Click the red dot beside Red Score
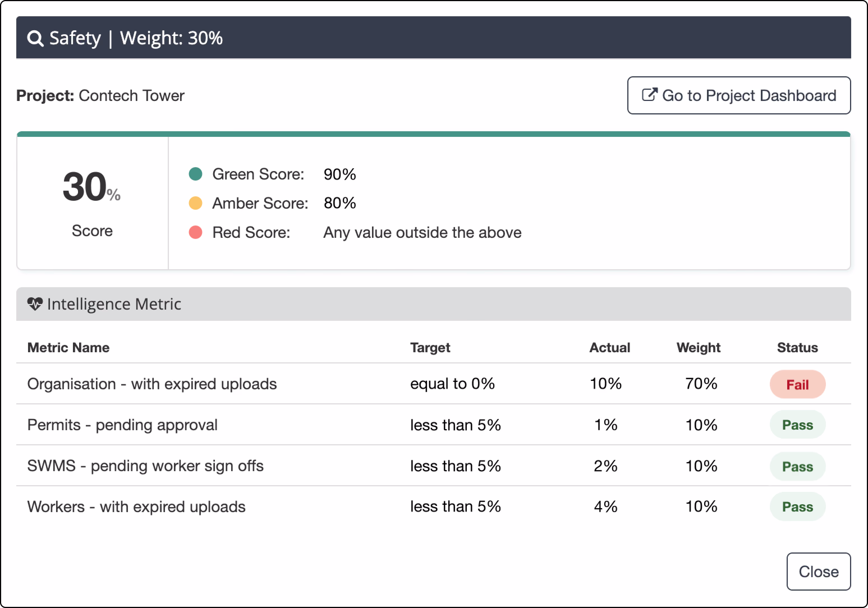Image resolution: width=868 pixels, height=608 pixels. click(x=196, y=232)
